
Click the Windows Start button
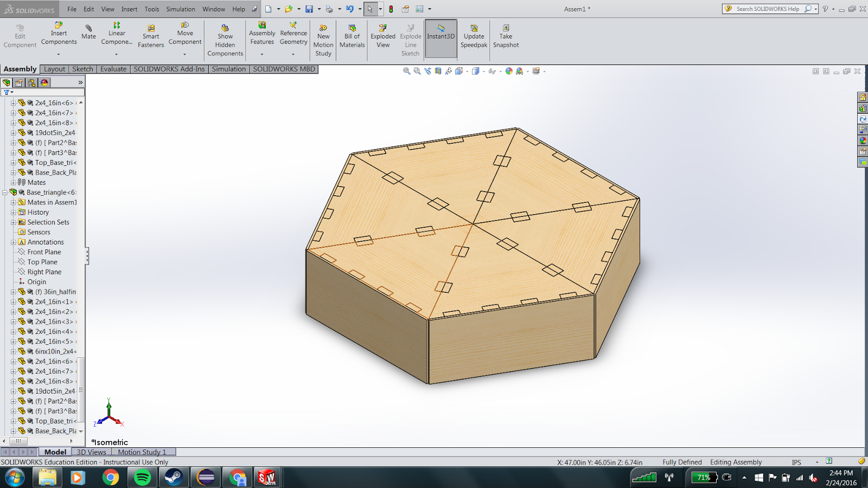point(15,478)
